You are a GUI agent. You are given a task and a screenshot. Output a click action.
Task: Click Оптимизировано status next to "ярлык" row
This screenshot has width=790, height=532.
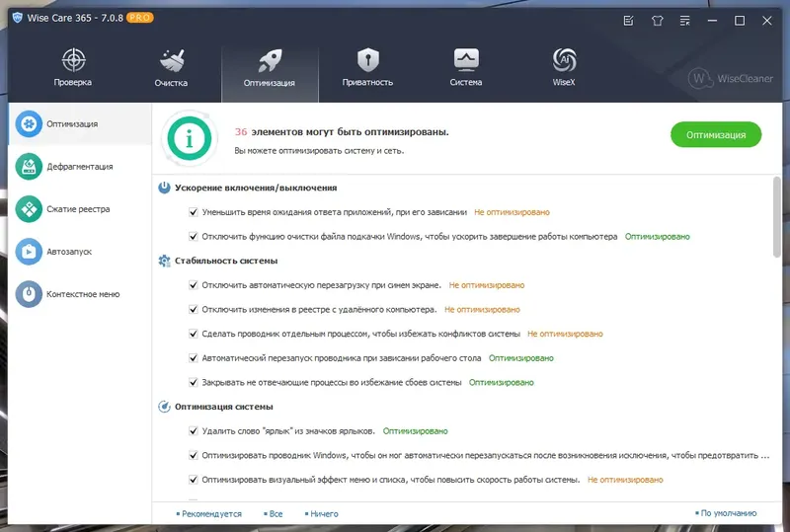(x=415, y=431)
